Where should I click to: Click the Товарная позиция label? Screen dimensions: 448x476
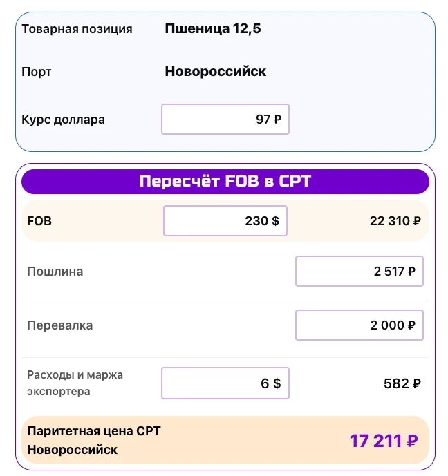point(77,29)
